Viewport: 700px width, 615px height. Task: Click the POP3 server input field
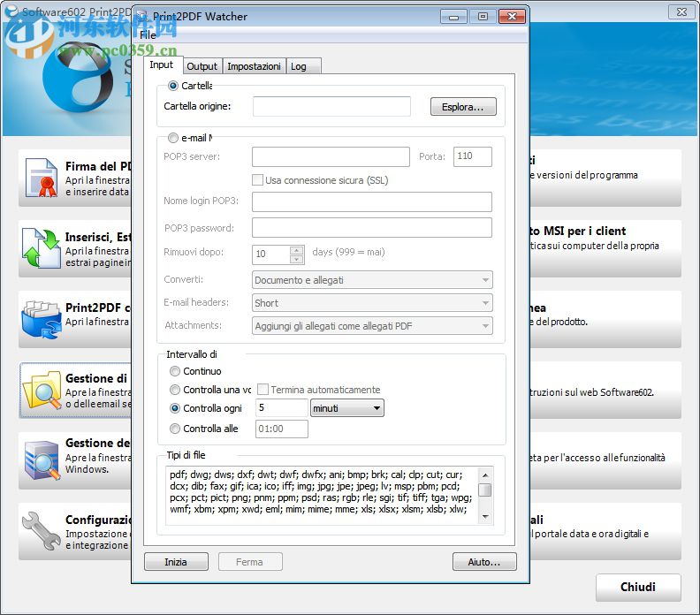(x=331, y=156)
